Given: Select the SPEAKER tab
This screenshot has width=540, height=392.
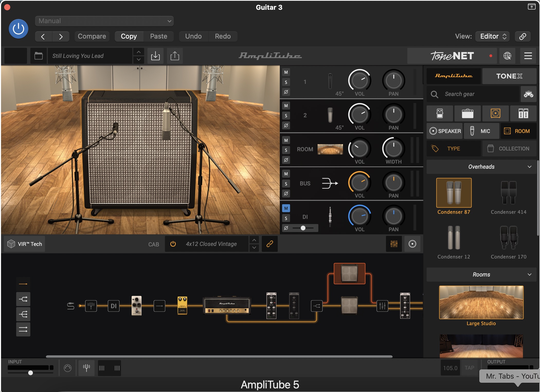Looking at the screenshot, I should tap(445, 131).
